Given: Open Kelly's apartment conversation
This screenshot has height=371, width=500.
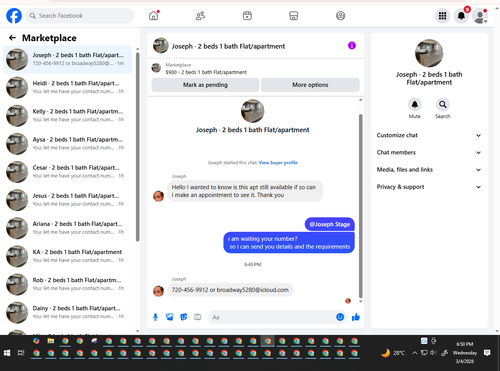Looking at the screenshot, I should 68,115.
